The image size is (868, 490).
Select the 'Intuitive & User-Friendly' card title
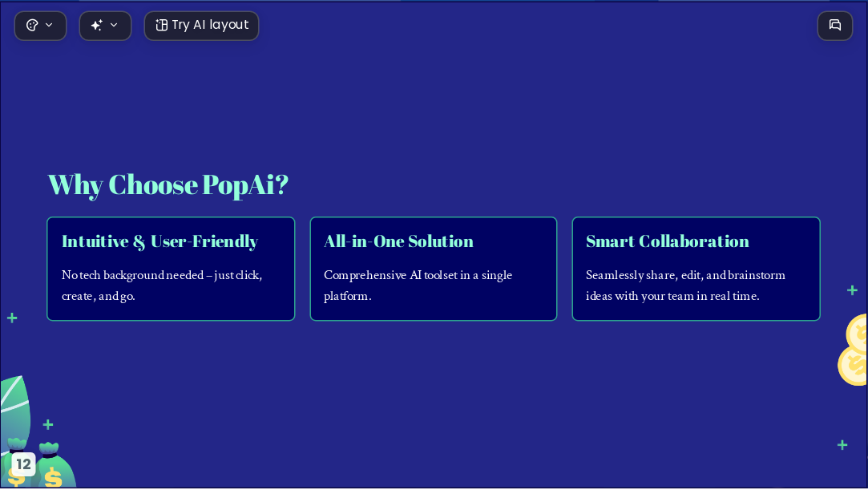click(x=160, y=241)
